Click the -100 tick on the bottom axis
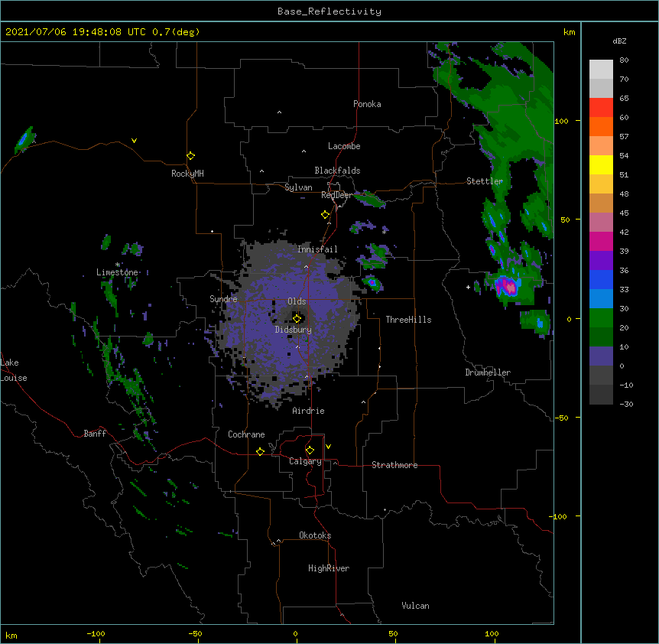This screenshot has width=659, height=644. [x=96, y=634]
